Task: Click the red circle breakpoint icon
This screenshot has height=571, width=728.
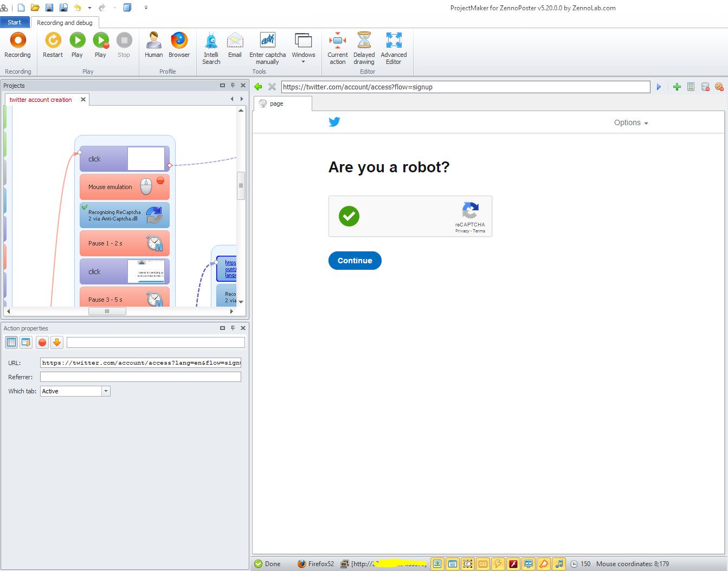Action: [x=42, y=342]
